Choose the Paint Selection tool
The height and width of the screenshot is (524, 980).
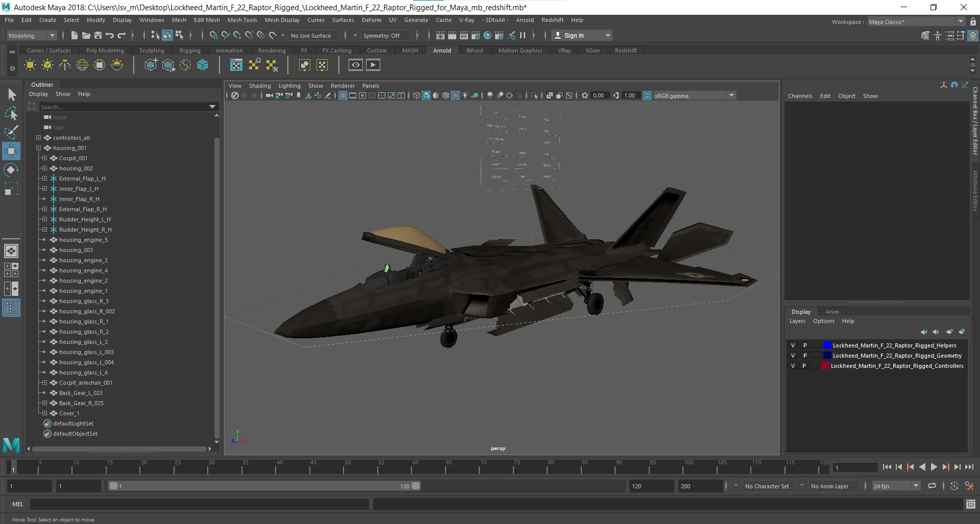click(x=11, y=132)
